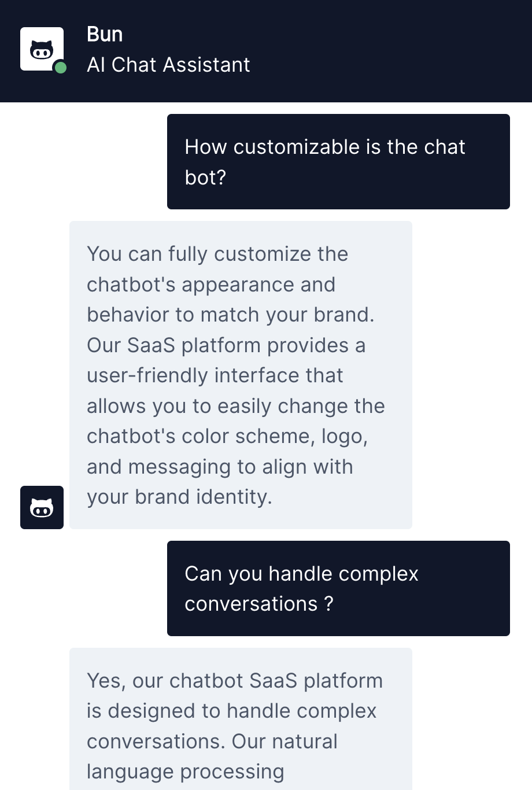Click the text "chatbot's appearance and"
The image size is (532, 790).
pyautogui.click(x=211, y=285)
